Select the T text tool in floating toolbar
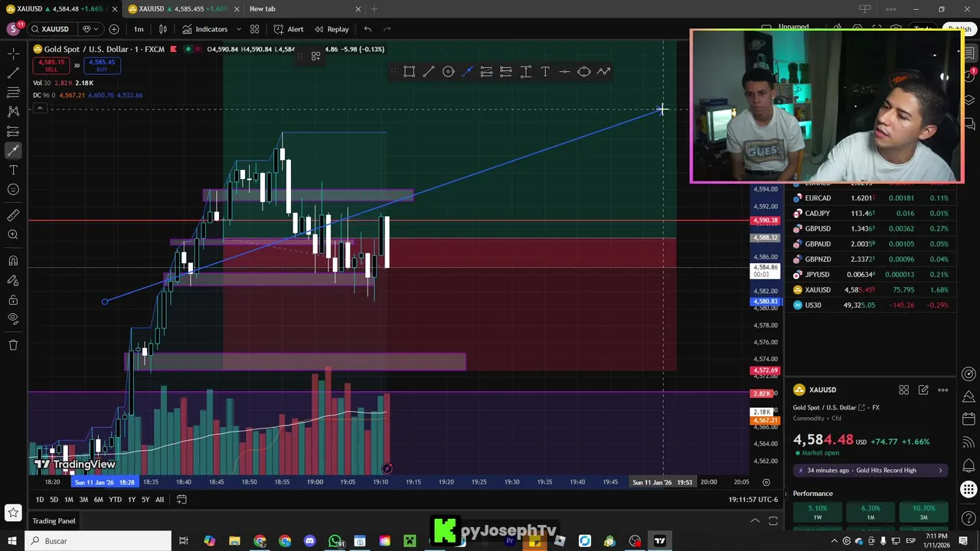 (x=545, y=71)
